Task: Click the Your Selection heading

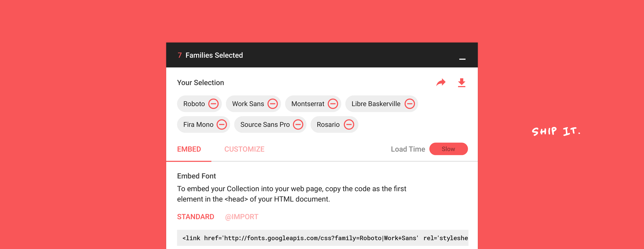Action: [200, 82]
